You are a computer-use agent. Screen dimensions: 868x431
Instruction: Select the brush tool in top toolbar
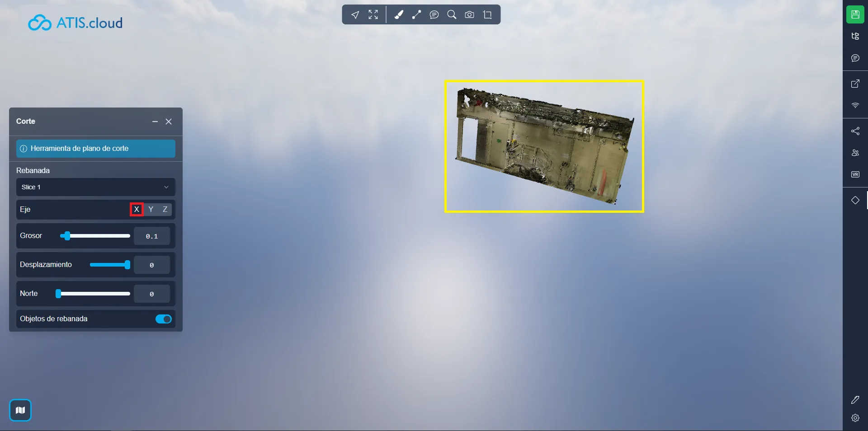click(398, 15)
